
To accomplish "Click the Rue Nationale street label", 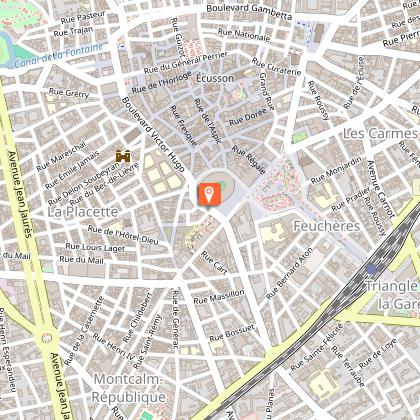I will pyautogui.click(x=244, y=35).
